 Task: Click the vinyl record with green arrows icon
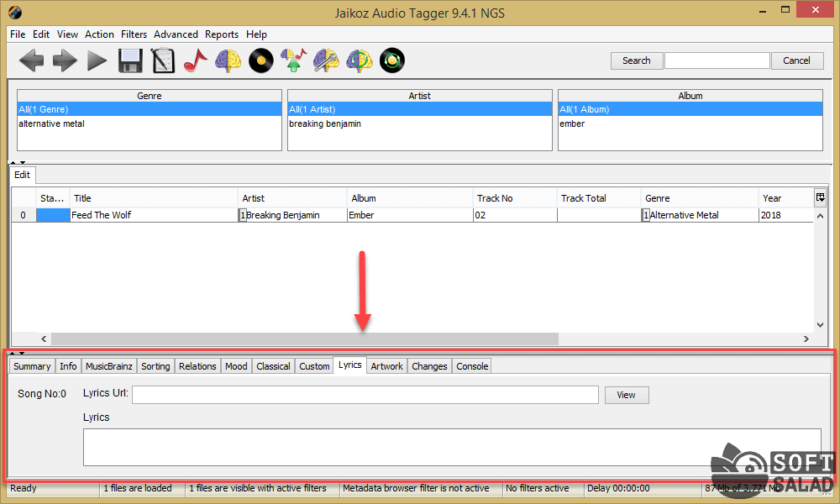[392, 60]
